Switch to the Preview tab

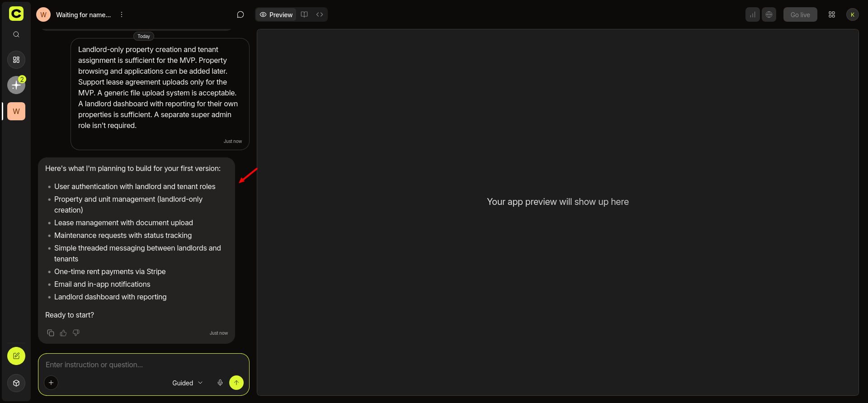[x=276, y=14]
